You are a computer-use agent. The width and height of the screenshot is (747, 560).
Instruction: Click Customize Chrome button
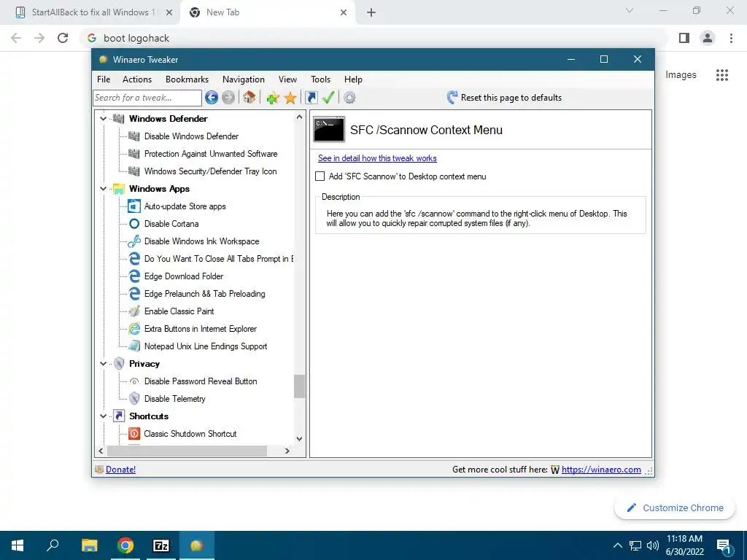point(675,507)
